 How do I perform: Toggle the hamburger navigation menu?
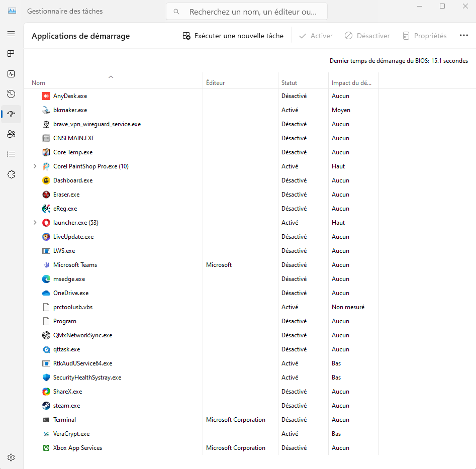coord(11,34)
